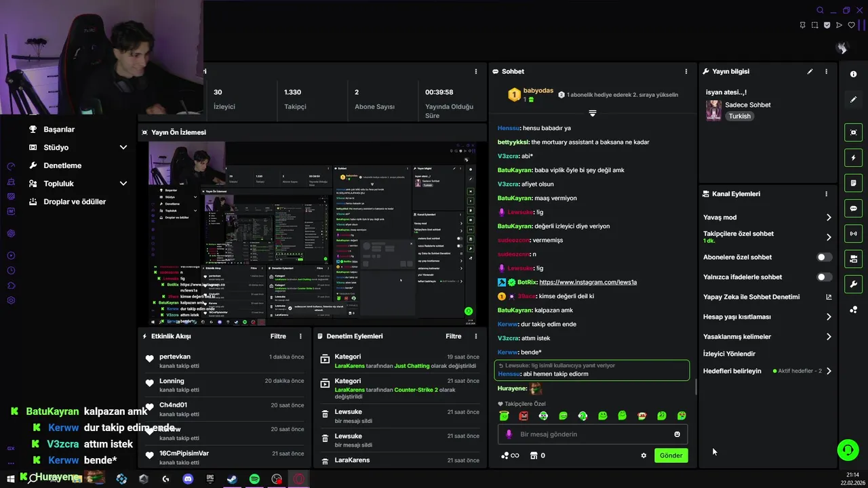Open Discord from the Windows taskbar

(x=188, y=479)
